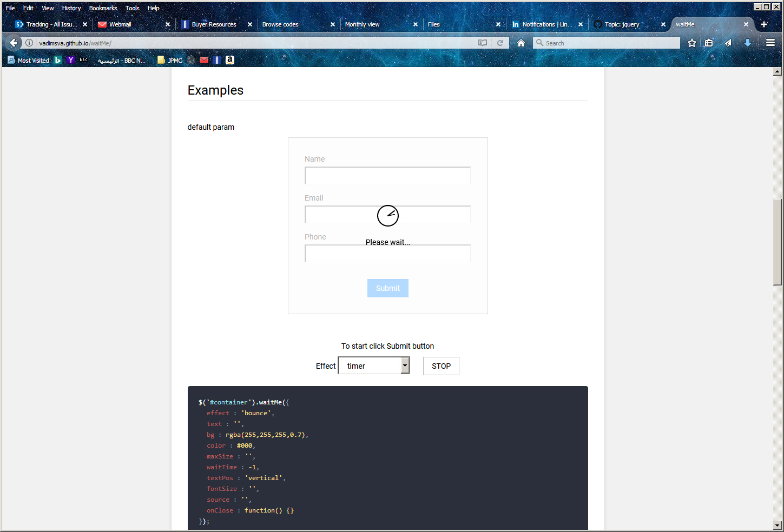The height and width of the screenshot is (532, 784).
Task: Switch to the Topic: jquery tab
Action: tap(622, 24)
